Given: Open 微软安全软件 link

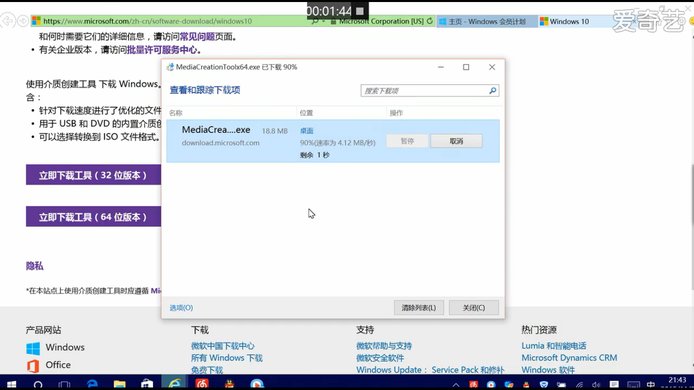Looking at the screenshot, I should tap(380, 358).
